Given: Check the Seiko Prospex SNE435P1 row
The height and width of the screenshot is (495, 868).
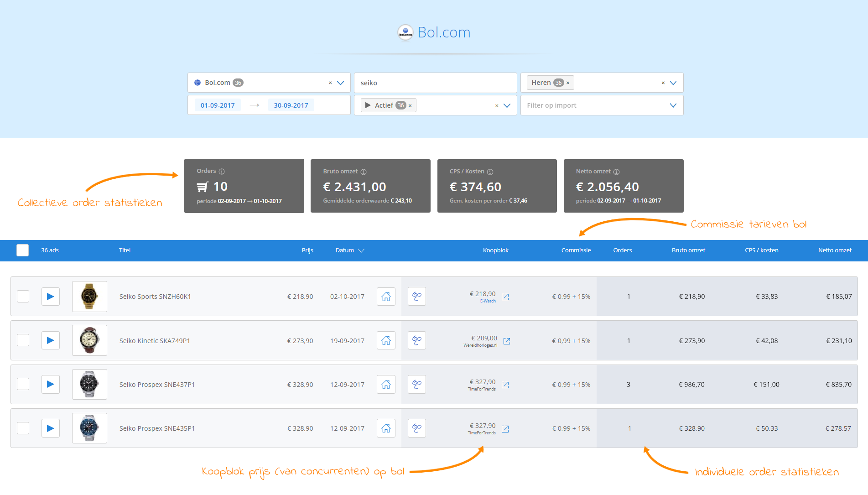Looking at the screenshot, I should (x=23, y=428).
